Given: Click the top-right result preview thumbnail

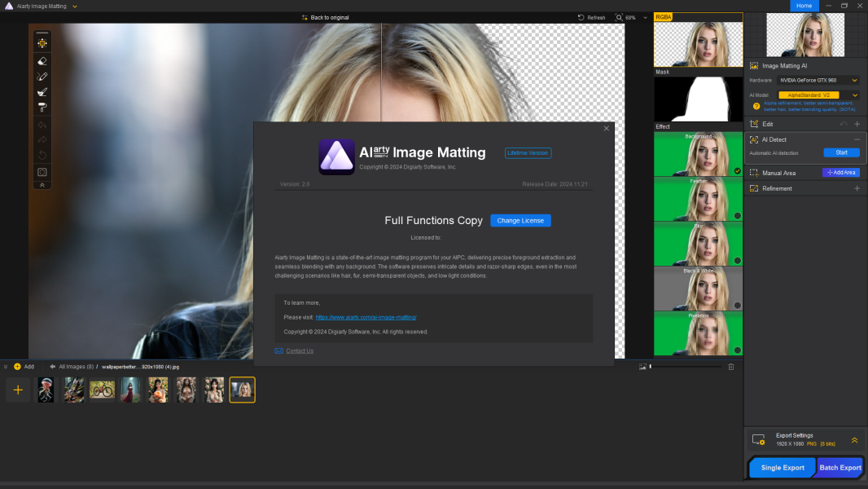Looking at the screenshot, I should (x=804, y=34).
